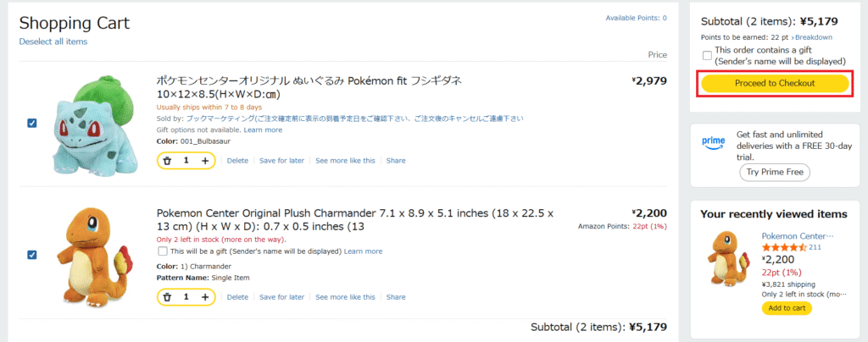This screenshot has height=342, width=868.
Task: Uncheck the Bulbasaur item selection checkbox
Action: (32, 123)
